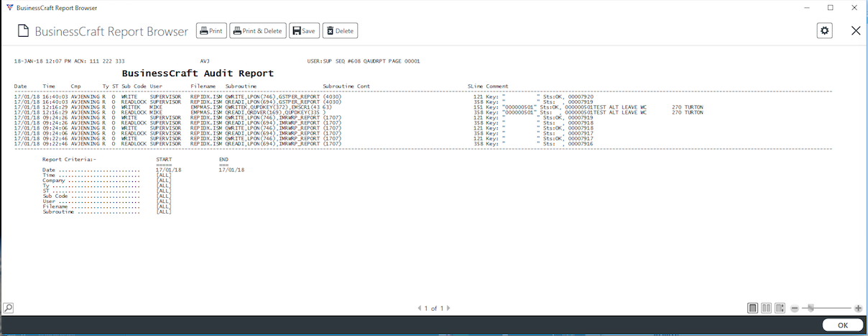Screen dimensions: 868x336
Task: Click the [ALL] value next to Subroutine
Action: [x=164, y=212]
